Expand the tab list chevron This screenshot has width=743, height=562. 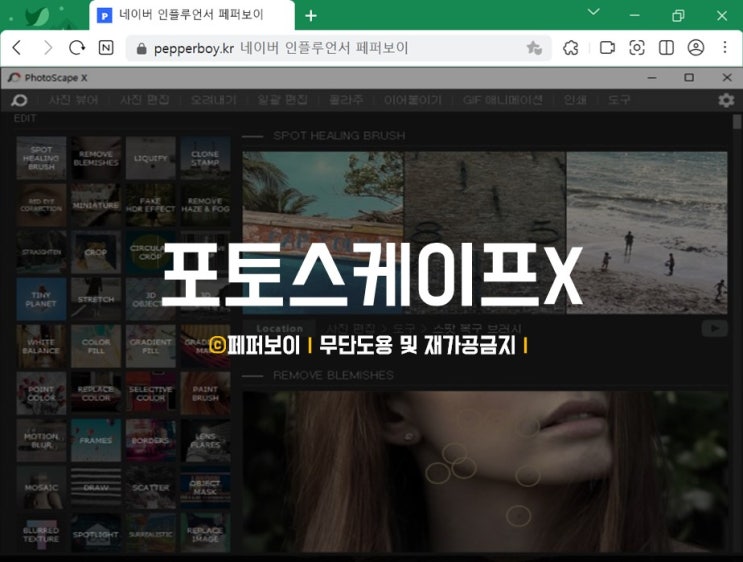coord(593,12)
